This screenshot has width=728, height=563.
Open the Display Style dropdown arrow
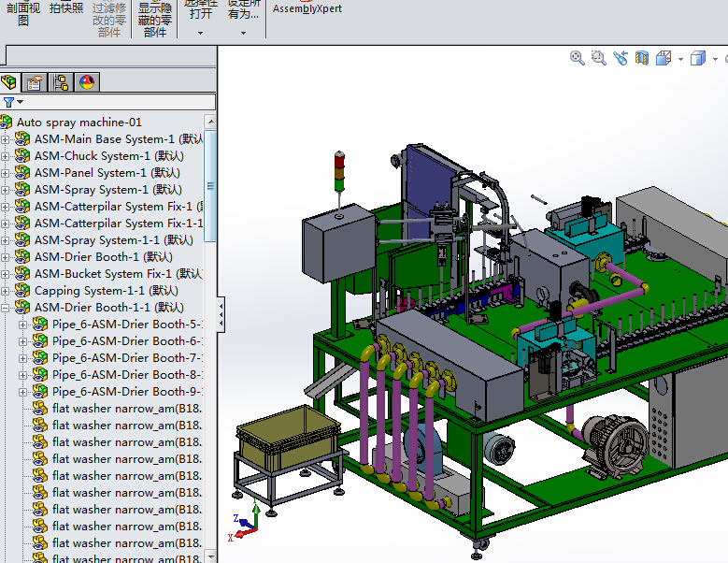click(715, 59)
